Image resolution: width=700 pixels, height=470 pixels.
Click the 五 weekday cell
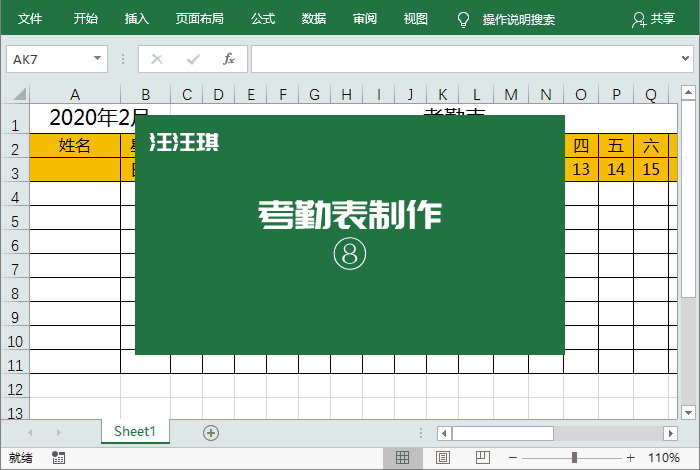[616, 146]
